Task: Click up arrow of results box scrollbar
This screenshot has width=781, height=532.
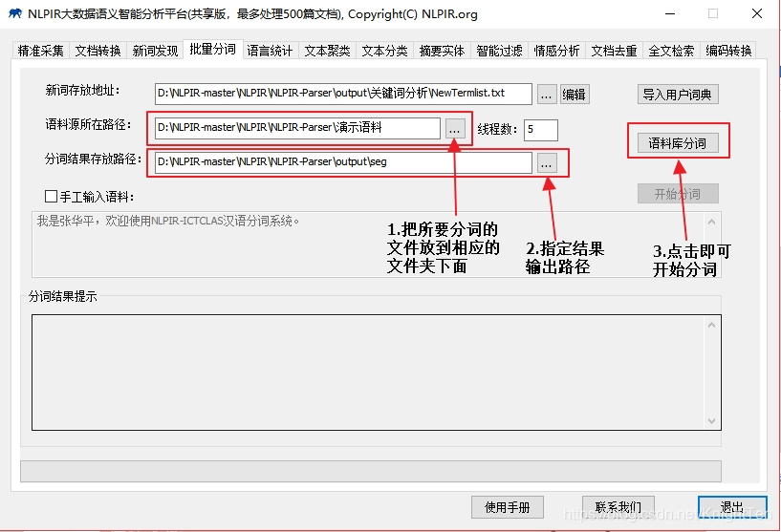Action: tap(712, 325)
